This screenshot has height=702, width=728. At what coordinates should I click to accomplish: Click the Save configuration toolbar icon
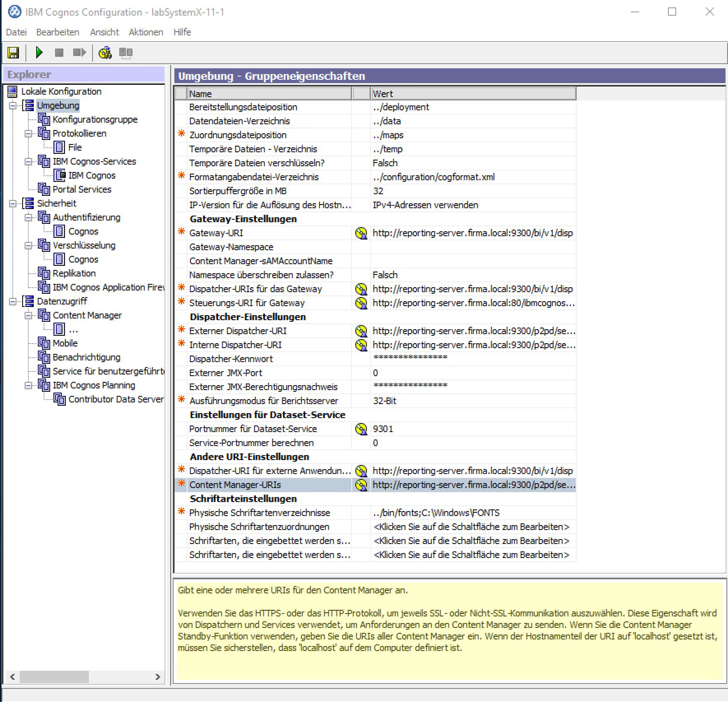13,53
